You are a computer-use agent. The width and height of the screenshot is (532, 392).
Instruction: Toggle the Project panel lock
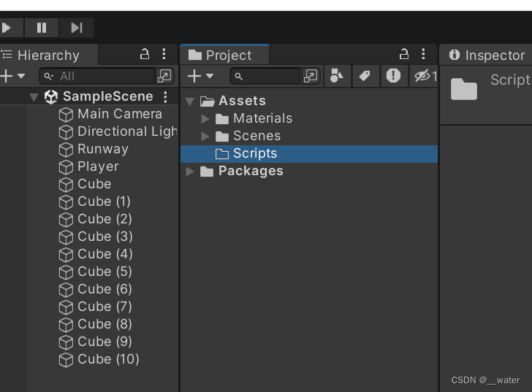tap(404, 55)
